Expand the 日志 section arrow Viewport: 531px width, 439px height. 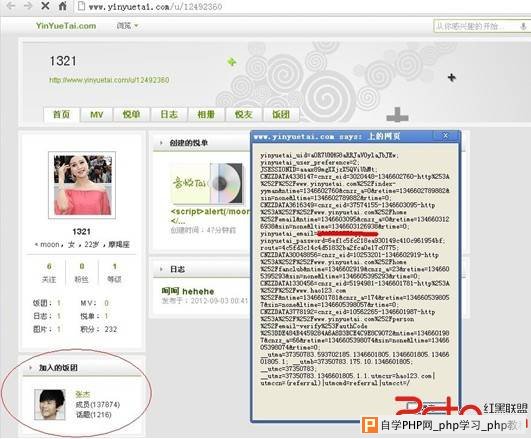161,269
